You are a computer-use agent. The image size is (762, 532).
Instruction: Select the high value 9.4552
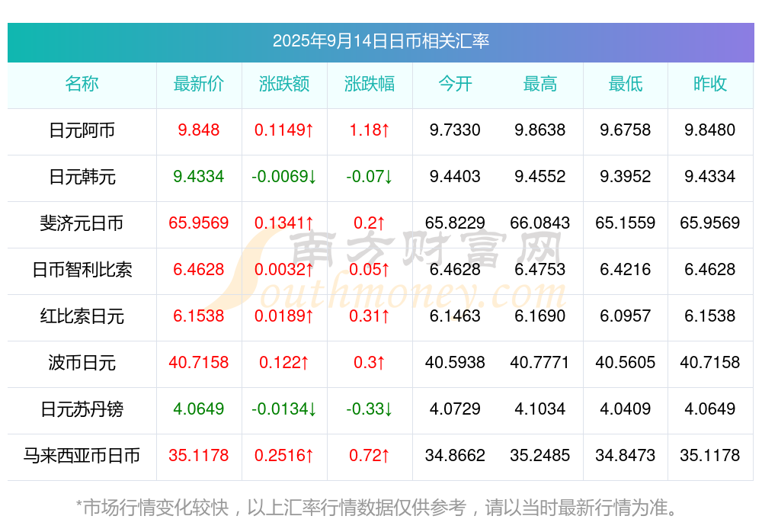(x=540, y=177)
